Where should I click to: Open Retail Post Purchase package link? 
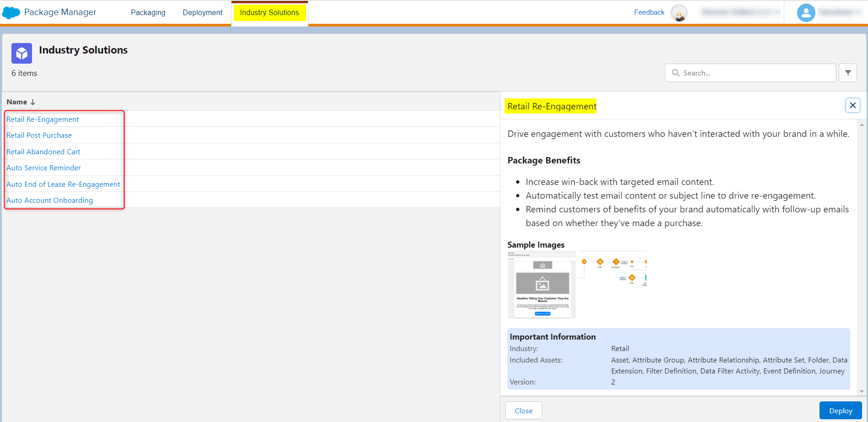pyautogui.click(x=39, y=135)
